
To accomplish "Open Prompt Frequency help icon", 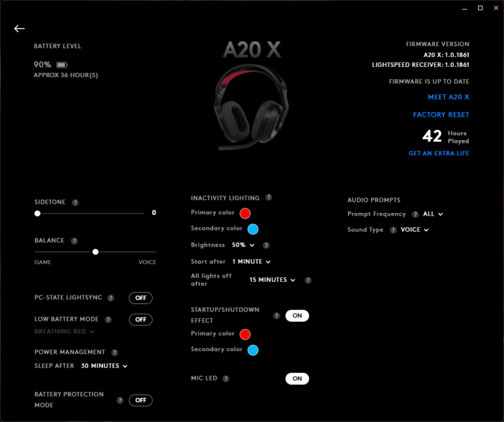I will coord(415,214).
